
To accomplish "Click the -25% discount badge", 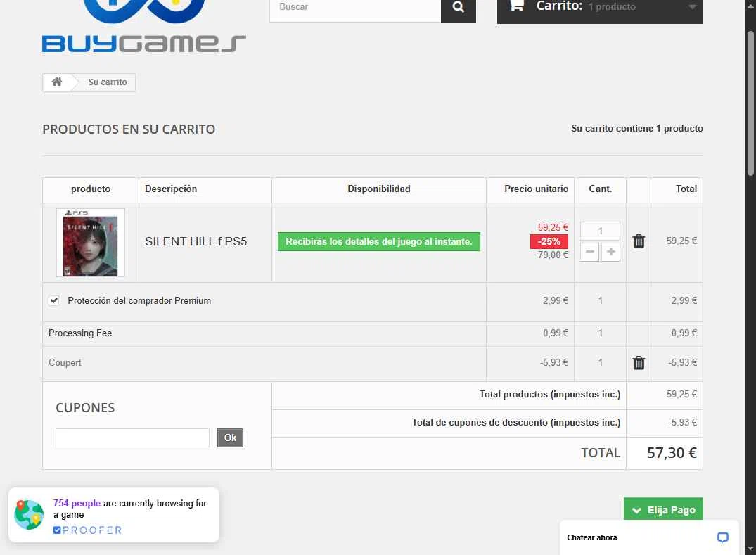I will coord(549,241).
